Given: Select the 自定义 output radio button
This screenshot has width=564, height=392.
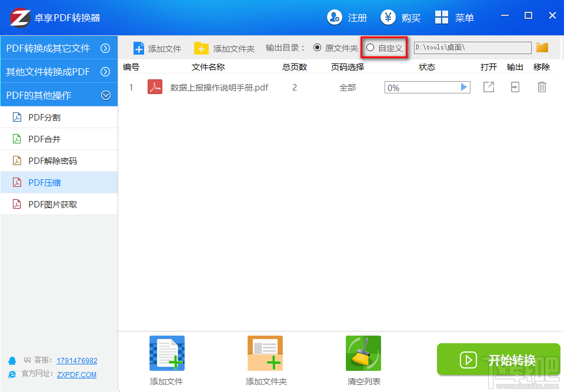Looking at the screenshot, I should 370,48.
